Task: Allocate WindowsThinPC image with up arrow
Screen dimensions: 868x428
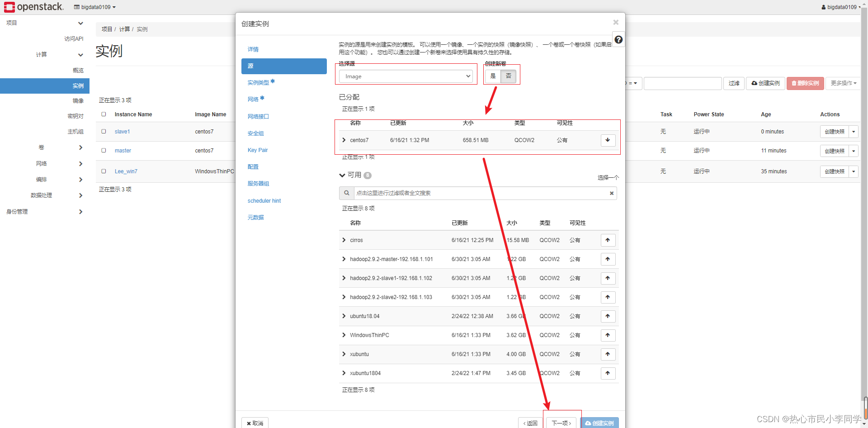Action: [608, 335]
